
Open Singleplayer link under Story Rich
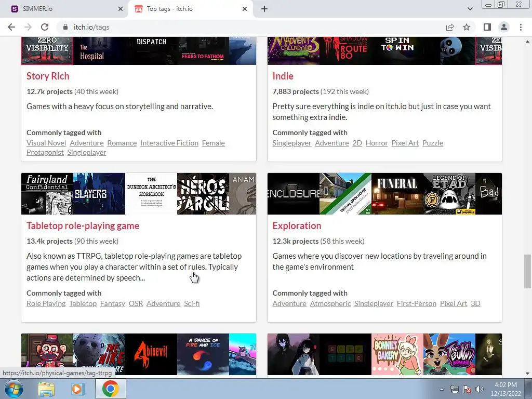pyautogui.click(x=87, y=152)
